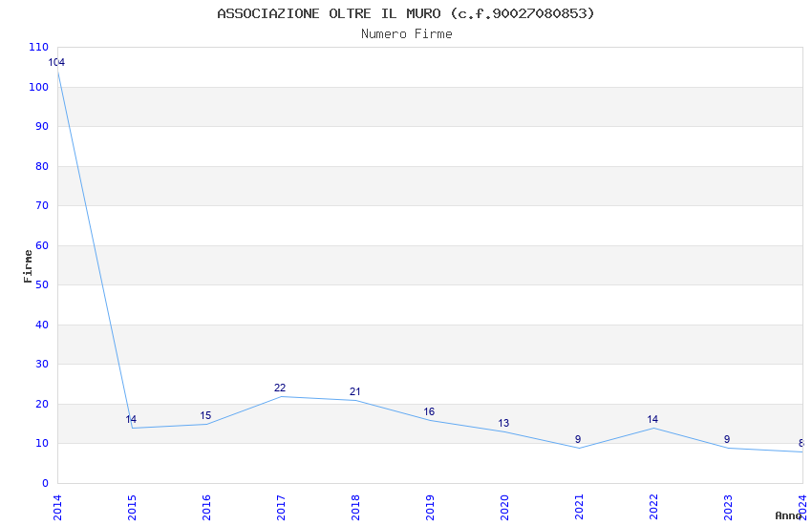Screen dimensions: 812x525
Task: Click the x-axis year 2015
Action: 132,508
